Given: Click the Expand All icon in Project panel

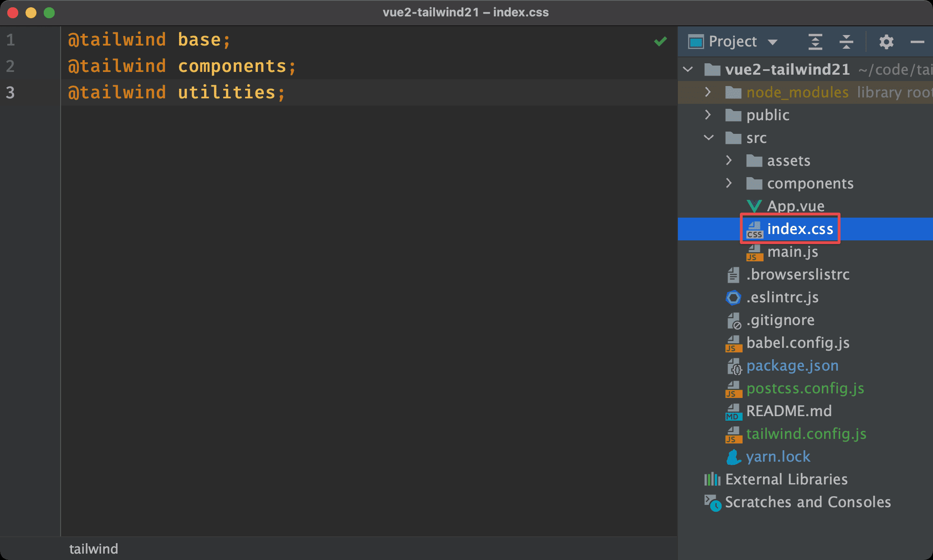Looking at the screenshot, I should 815,42.
